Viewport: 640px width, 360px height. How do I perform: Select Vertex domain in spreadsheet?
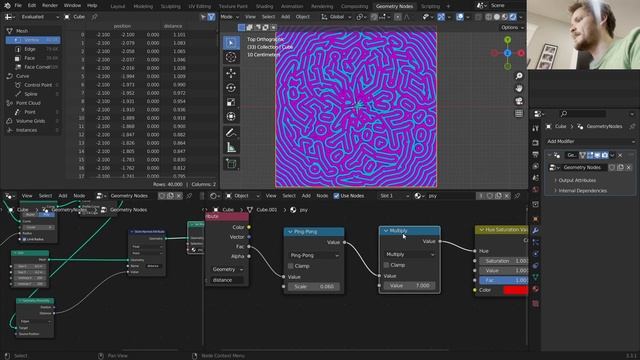(x=33, y=40)
